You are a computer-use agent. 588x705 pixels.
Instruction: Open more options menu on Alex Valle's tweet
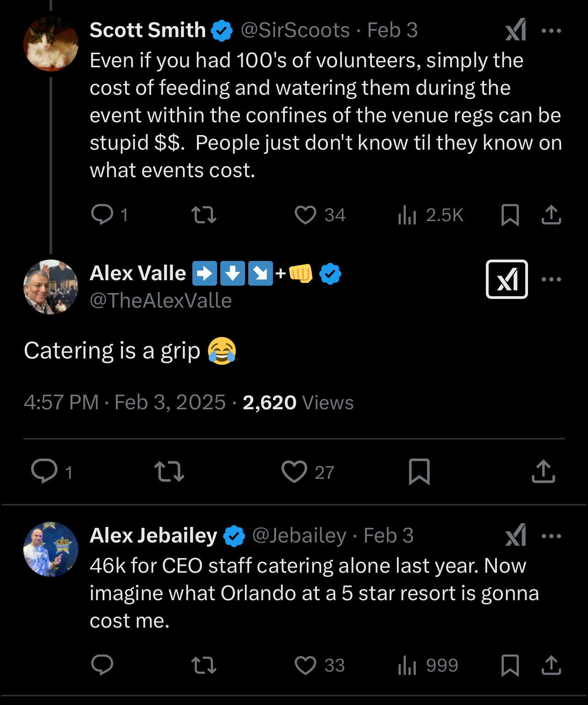[x=551, y=279]
